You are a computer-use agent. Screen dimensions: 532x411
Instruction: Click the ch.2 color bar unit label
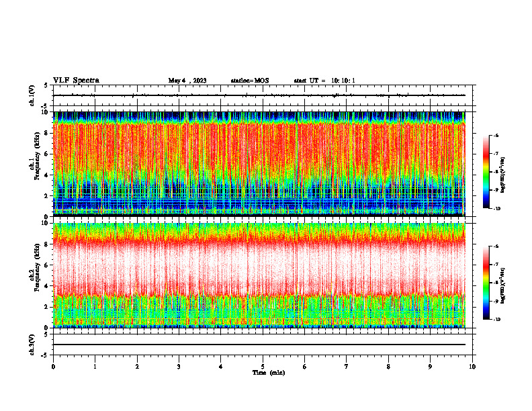coord(502,286)
